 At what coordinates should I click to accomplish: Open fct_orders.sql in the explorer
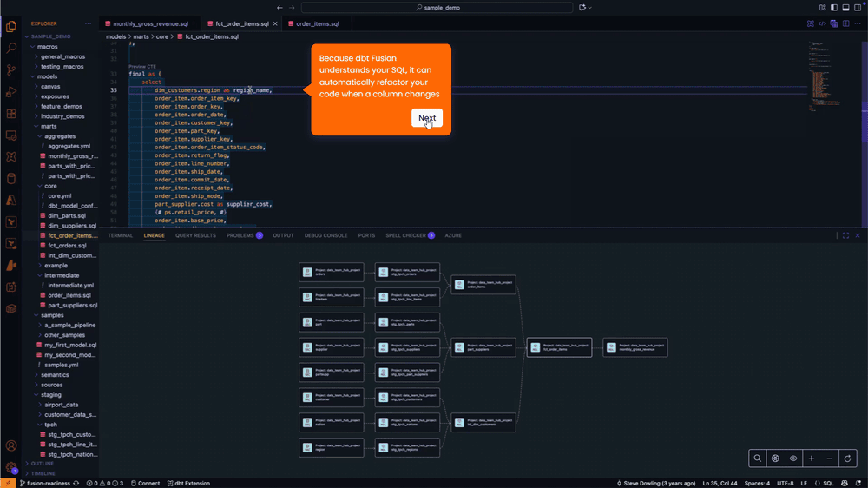(x=67, y=246)
